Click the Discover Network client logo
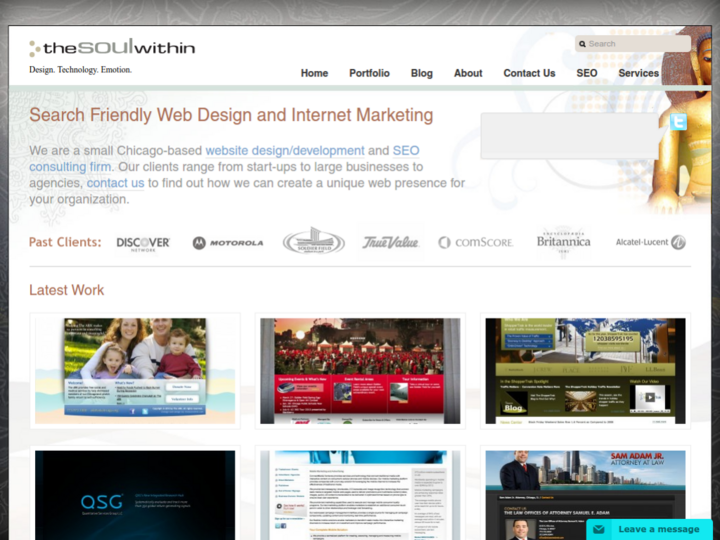This screenshot has height=540, width=720. click(143, 242)
